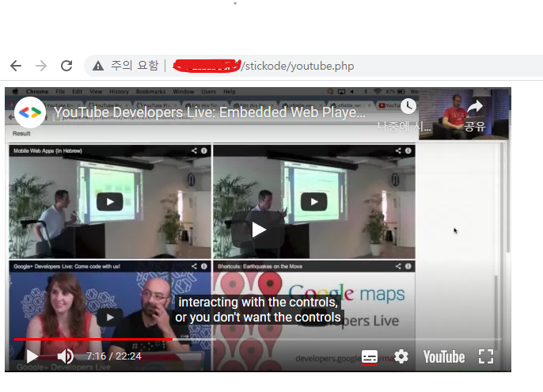The image size is (543, 392).
Task: Click the speaker webcam thumbnail
Action: tap(464, 114)
